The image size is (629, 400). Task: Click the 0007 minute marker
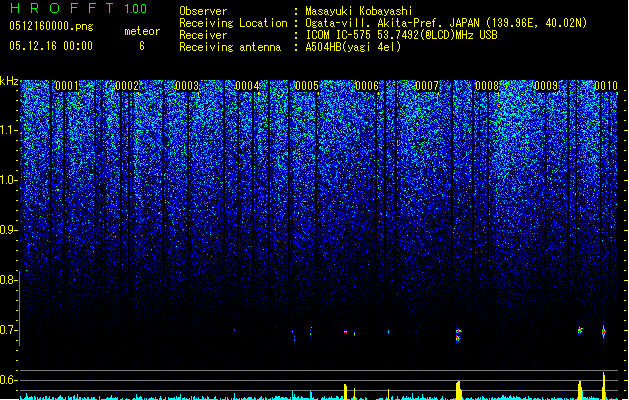[427, 86]
